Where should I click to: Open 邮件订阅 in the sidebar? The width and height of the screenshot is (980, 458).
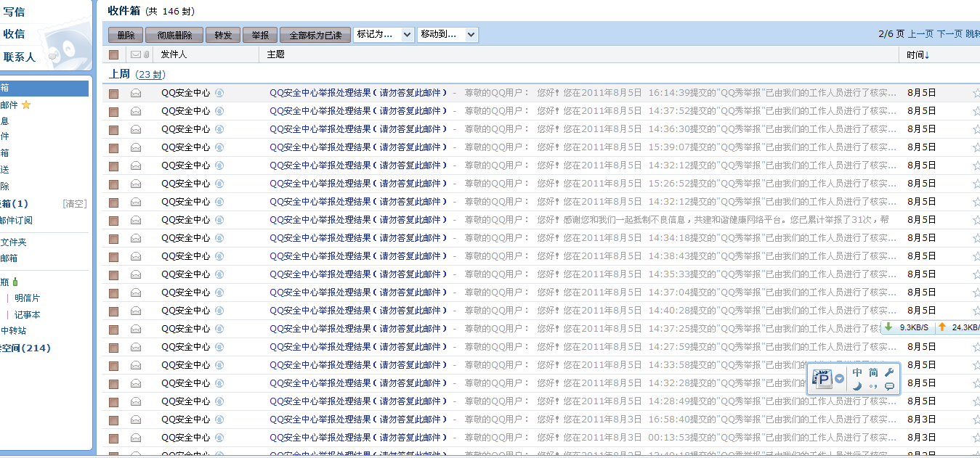coord(16,220)
